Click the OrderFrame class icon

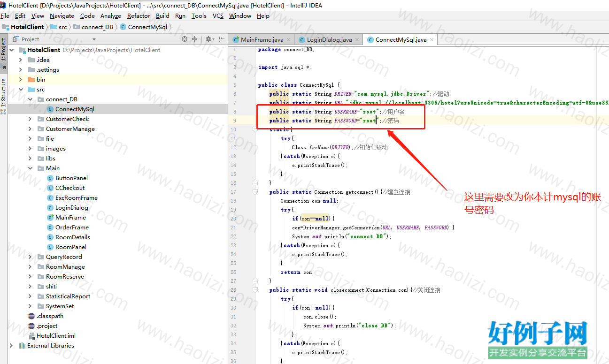pyautogui.click(x=51, y=227)
